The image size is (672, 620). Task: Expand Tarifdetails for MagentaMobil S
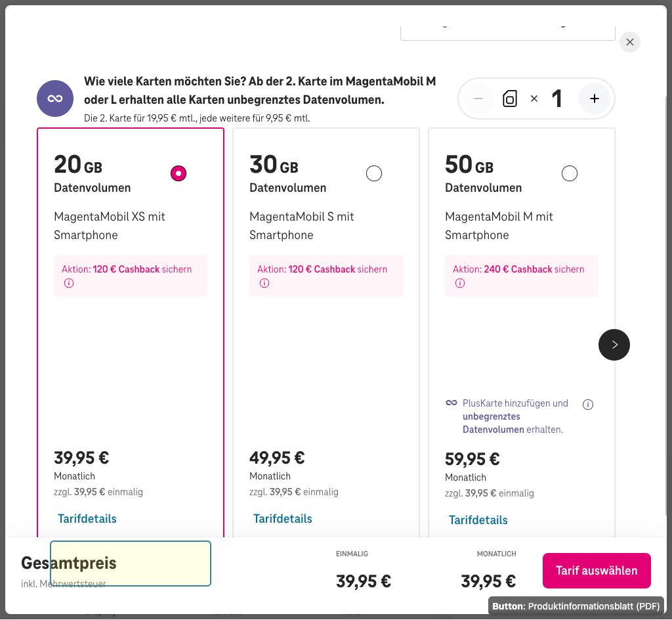(282, 518)
